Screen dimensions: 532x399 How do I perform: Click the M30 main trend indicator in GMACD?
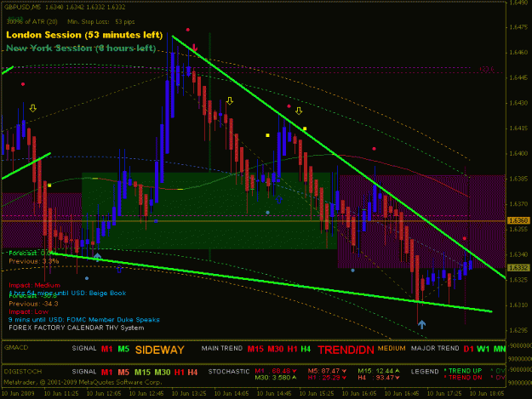pos(276,349)
